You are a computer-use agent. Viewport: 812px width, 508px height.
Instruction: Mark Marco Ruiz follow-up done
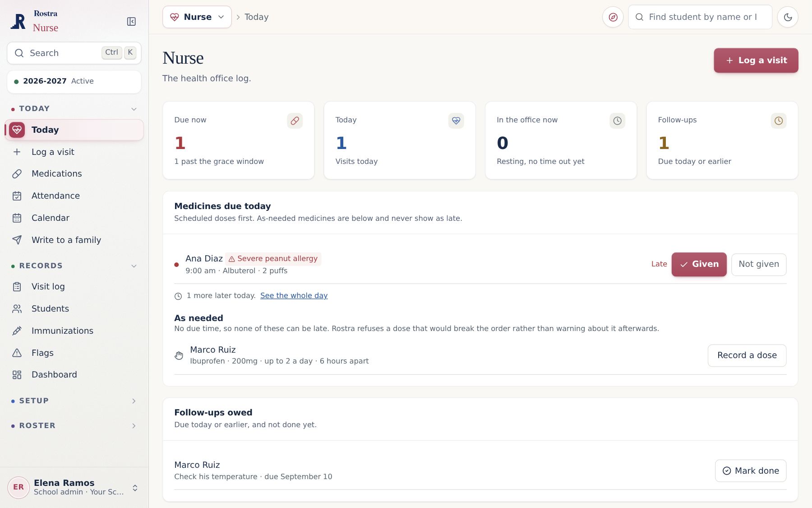pyautogui.click(x=751, y=471)
